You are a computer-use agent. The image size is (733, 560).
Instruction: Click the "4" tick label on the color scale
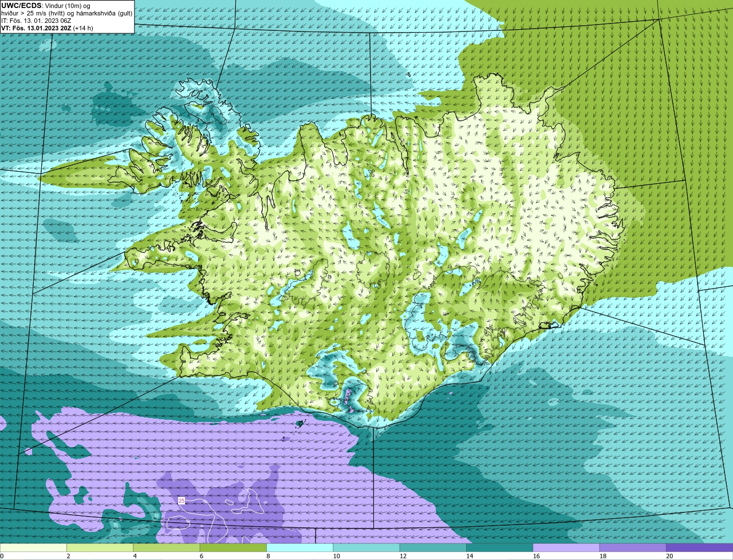point(135,556)
